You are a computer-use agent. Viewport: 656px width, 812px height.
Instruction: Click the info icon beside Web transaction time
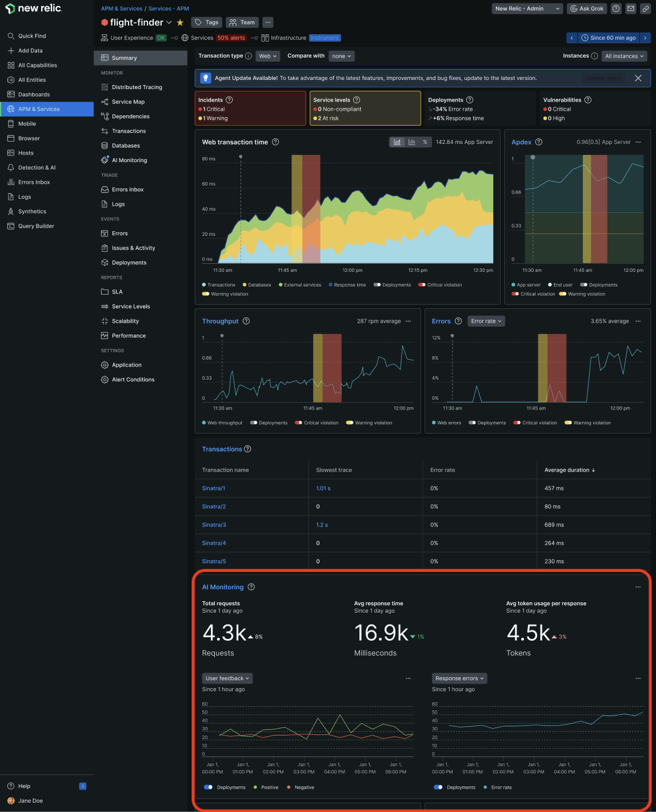pyautogui.click(x=275, y=142)
